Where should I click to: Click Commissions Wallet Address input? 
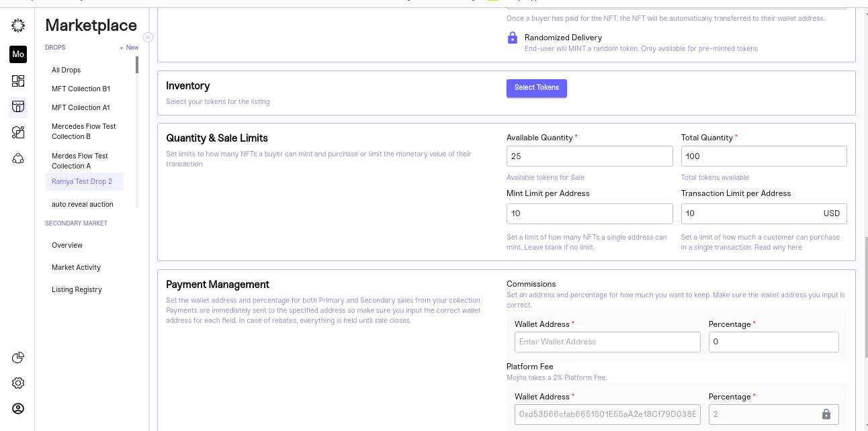(607, 342)
